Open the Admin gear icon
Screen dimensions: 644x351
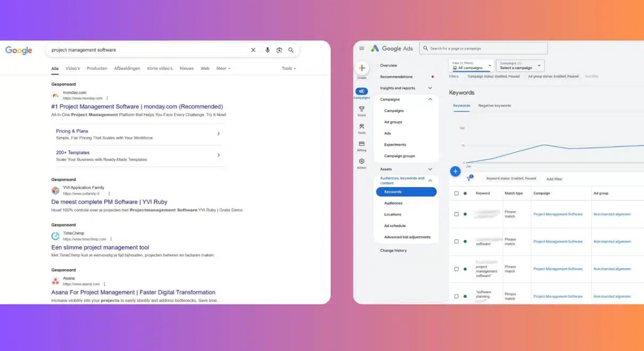pos(361,162)
